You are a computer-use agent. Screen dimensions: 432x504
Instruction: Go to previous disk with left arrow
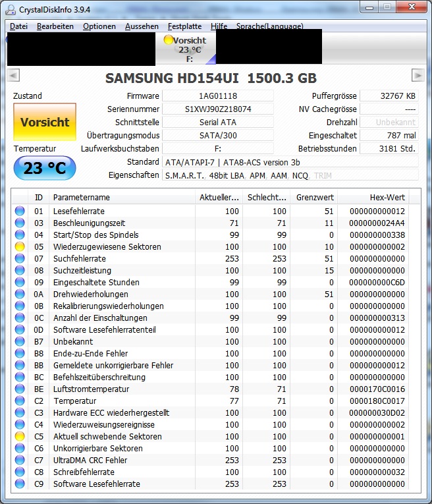point(13,76)
